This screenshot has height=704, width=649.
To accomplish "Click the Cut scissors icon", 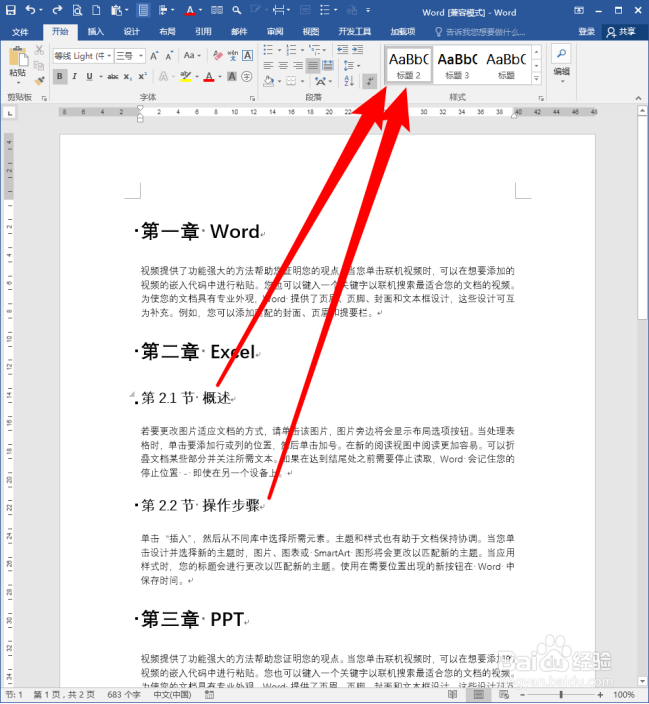I will (x=39, y=50).
